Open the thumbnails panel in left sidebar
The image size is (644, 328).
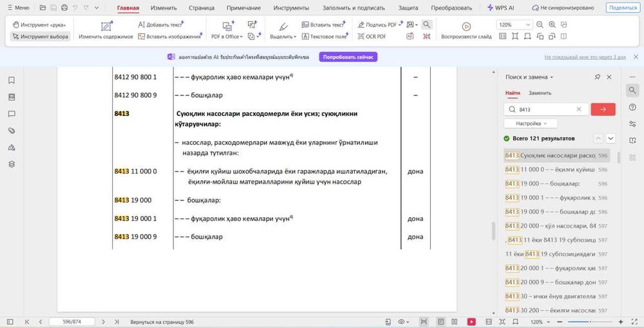(x=12, y=97)
